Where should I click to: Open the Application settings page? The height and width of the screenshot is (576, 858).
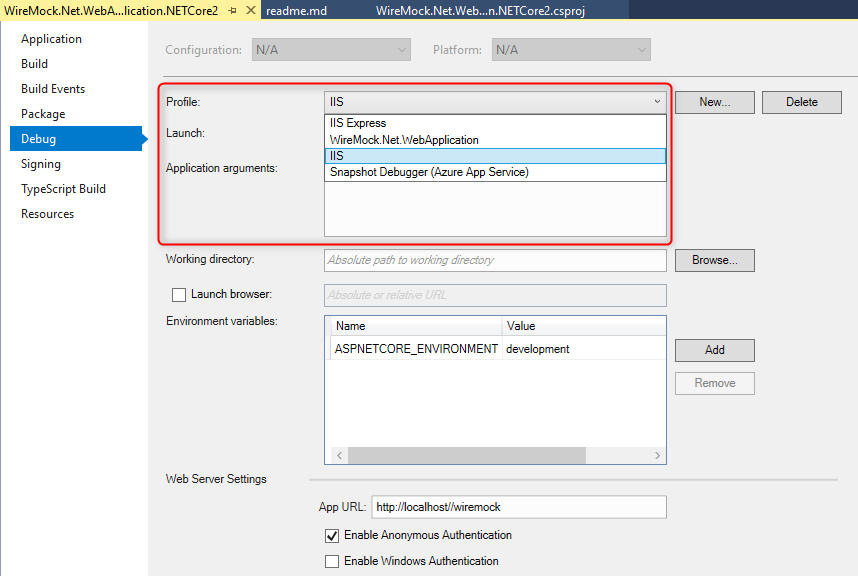51,38
